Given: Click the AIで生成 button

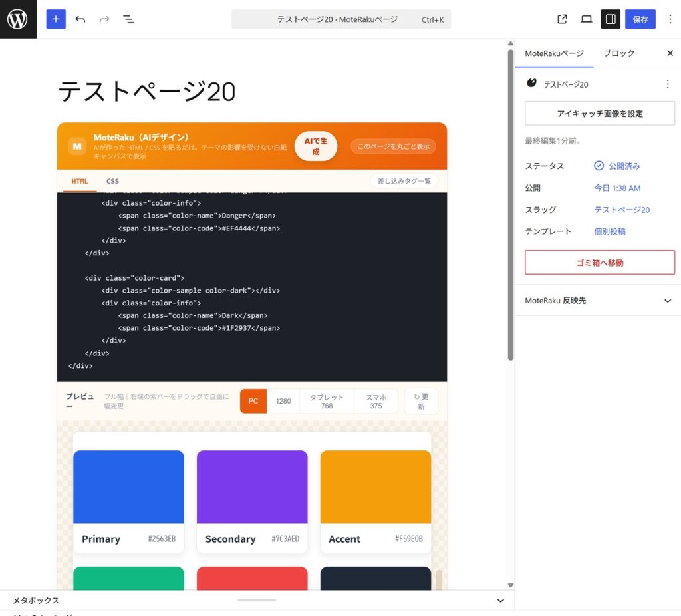Looking at the screenshot, I should tap(316, 146).
